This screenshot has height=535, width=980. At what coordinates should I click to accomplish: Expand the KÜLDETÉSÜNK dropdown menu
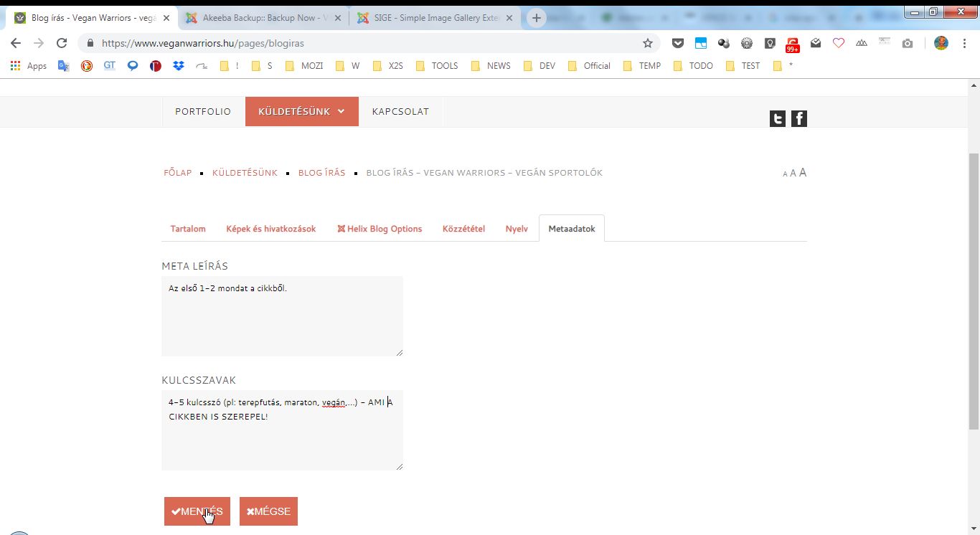pyautogui.click(x=301, y=112)
